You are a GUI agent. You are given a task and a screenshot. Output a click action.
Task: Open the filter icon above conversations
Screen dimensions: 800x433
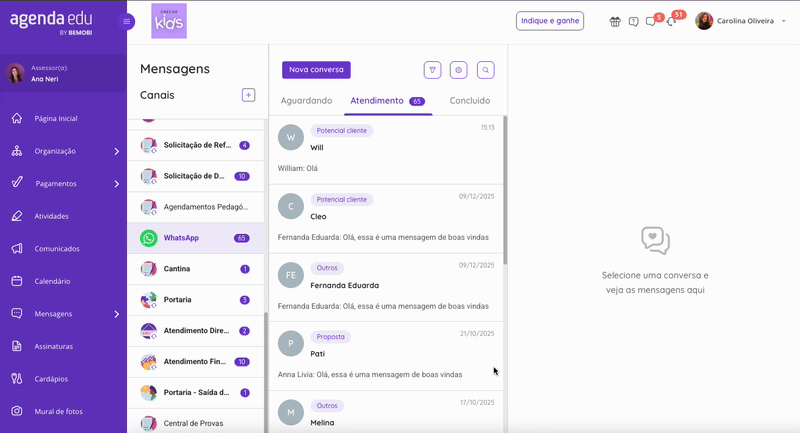click(432, 70)
